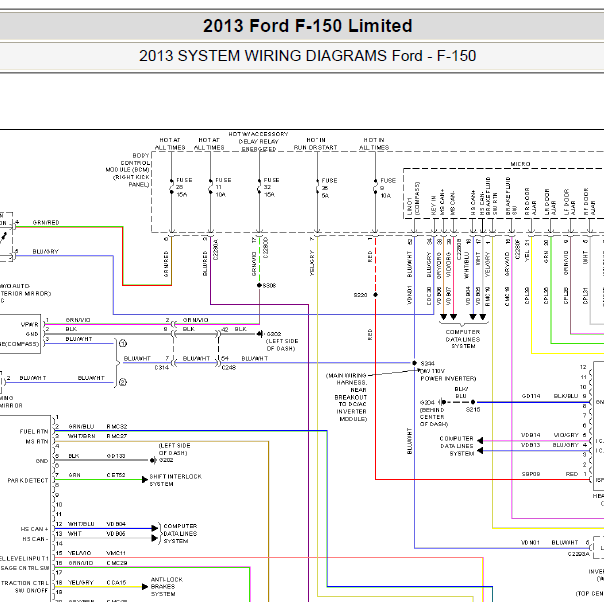Select the 'S215' splice label
This screenshot has height=602, width=604.
coord(473,409)
